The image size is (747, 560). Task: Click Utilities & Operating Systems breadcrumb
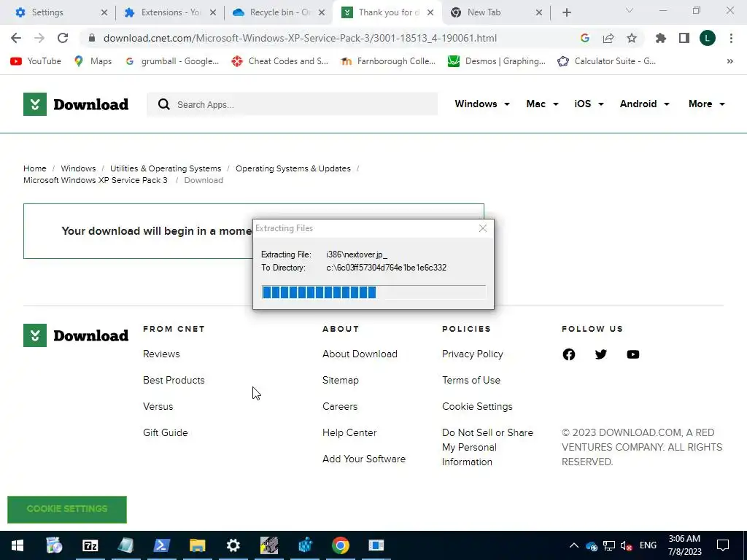pyautogui.click(x=166, y=168)
